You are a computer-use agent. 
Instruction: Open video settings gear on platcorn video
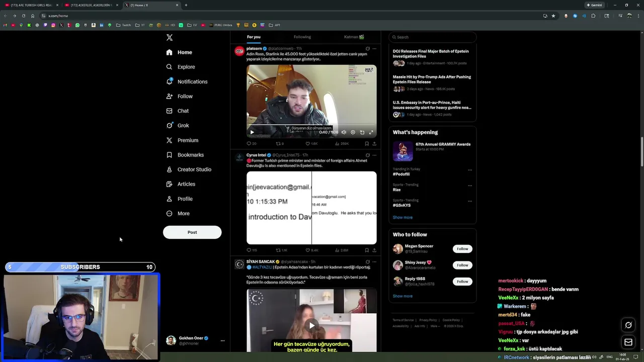[353, 132]
